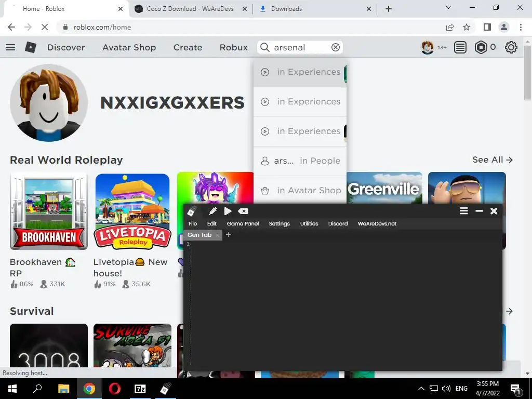Open Coco Z hamburger menu icon
The image size is (532, 399).
464,211
